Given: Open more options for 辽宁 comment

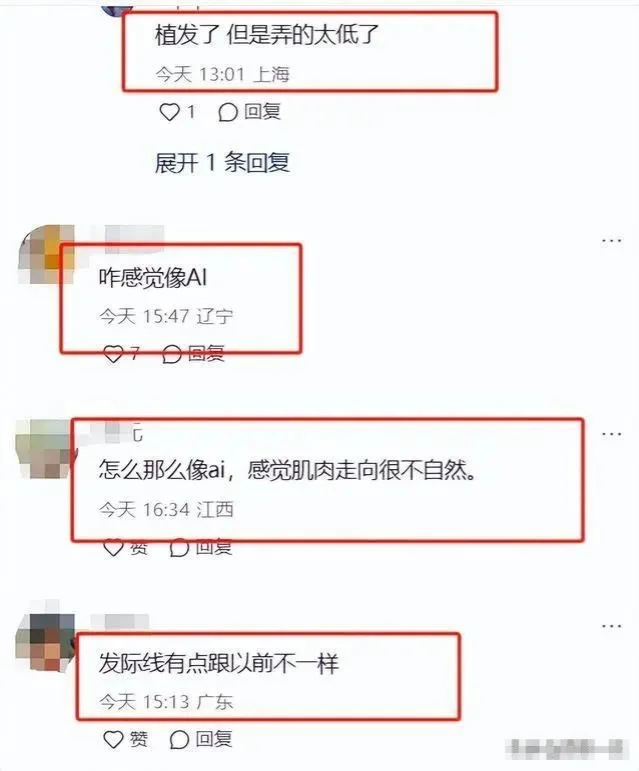Looking at the screenshot, I should click(611, 240).
